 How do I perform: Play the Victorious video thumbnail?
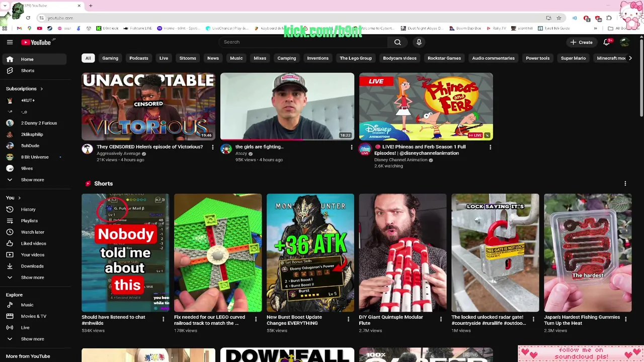click(148, 107)
